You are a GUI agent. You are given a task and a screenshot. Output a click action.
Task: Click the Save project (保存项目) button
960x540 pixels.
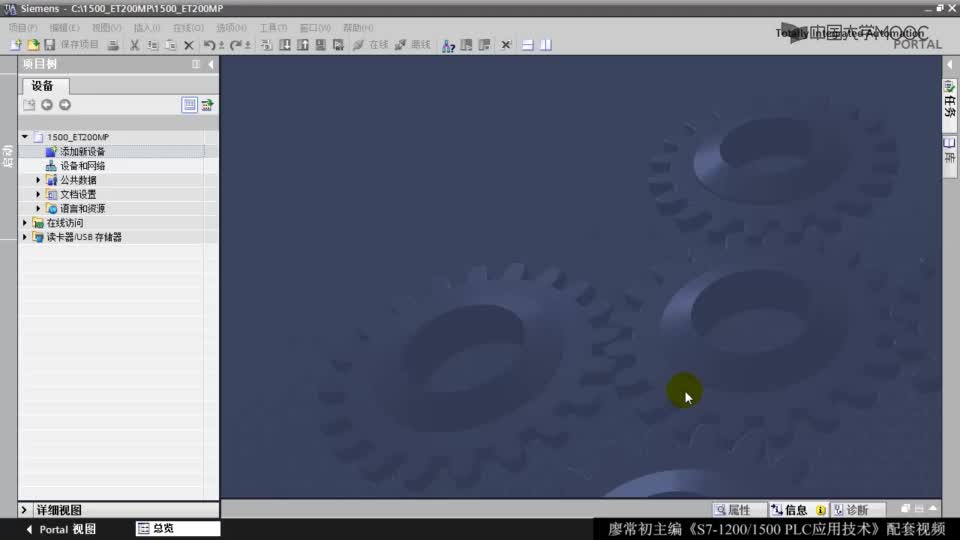click(72, 45)
